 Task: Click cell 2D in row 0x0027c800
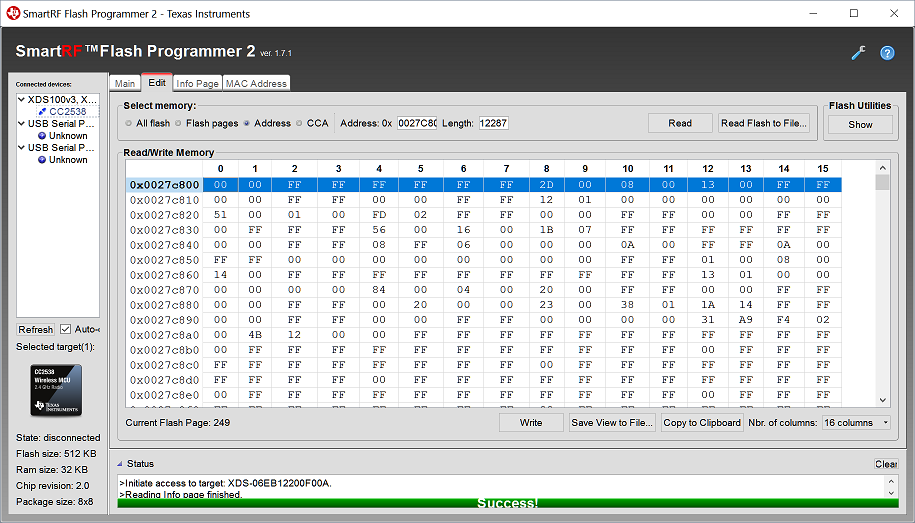546,185
